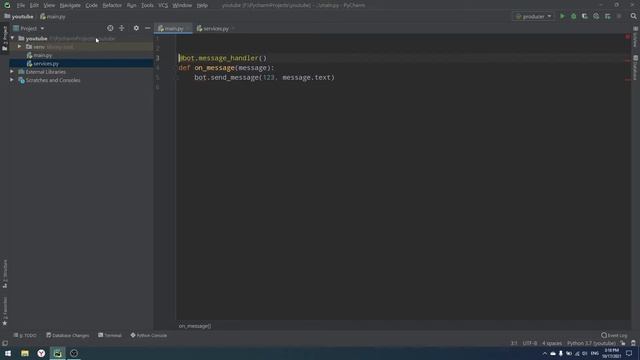Open the Project view selector dropdown
The height and width of the screenshot is (360, 640).
(x=29, y=28)
